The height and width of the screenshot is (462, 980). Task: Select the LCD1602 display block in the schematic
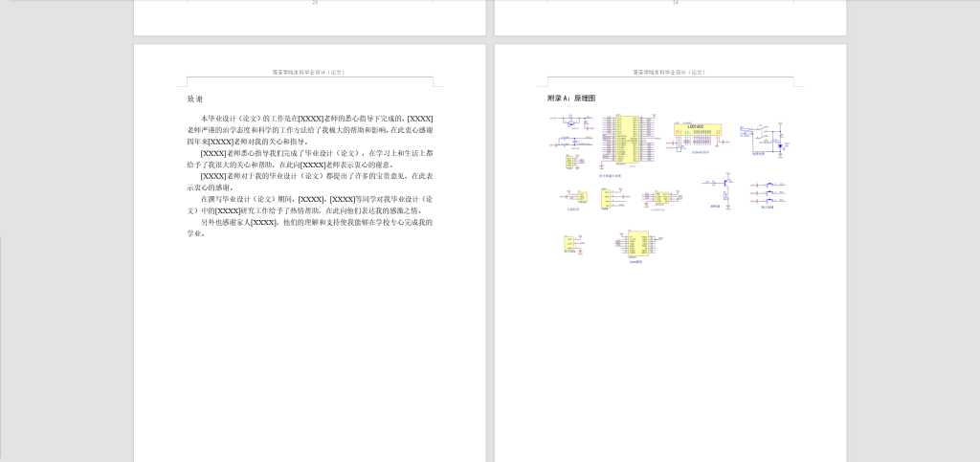click(x=697, y=131)
